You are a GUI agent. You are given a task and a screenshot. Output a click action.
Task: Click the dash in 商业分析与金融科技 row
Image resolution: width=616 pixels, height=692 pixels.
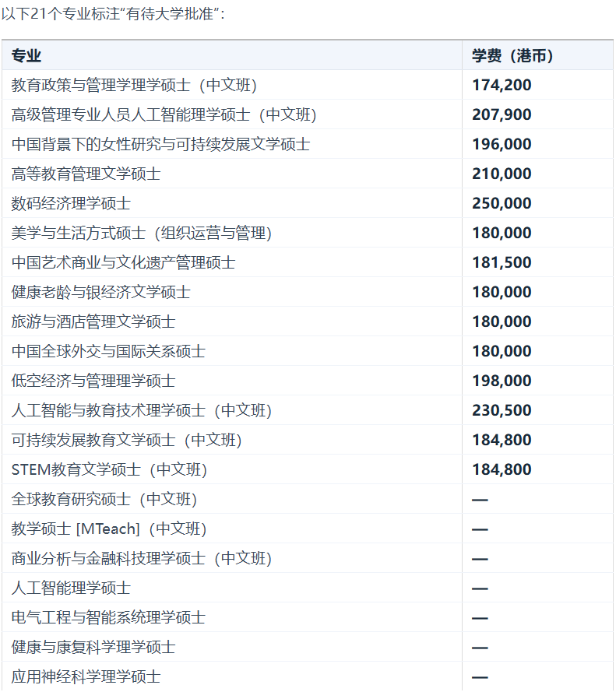(480, 559)
